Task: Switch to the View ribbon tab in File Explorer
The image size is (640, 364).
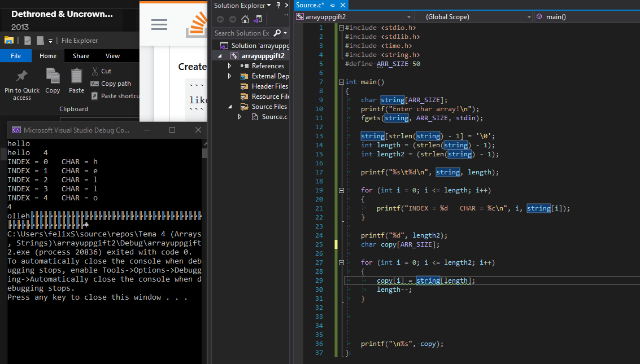Action: click(112, 56)
